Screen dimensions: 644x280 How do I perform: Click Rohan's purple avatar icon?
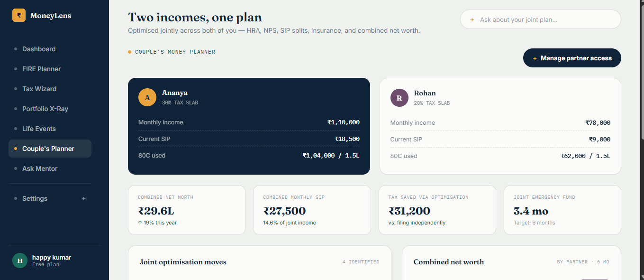(399, 98)
